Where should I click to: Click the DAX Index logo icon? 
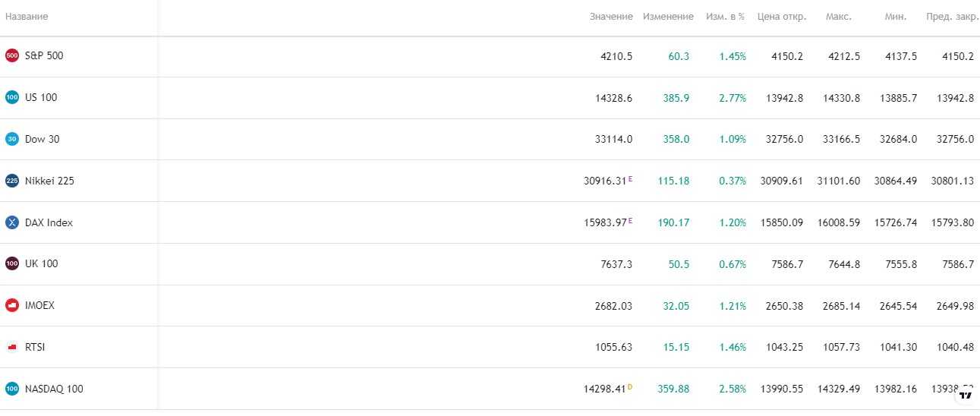[x=12, y=222]
